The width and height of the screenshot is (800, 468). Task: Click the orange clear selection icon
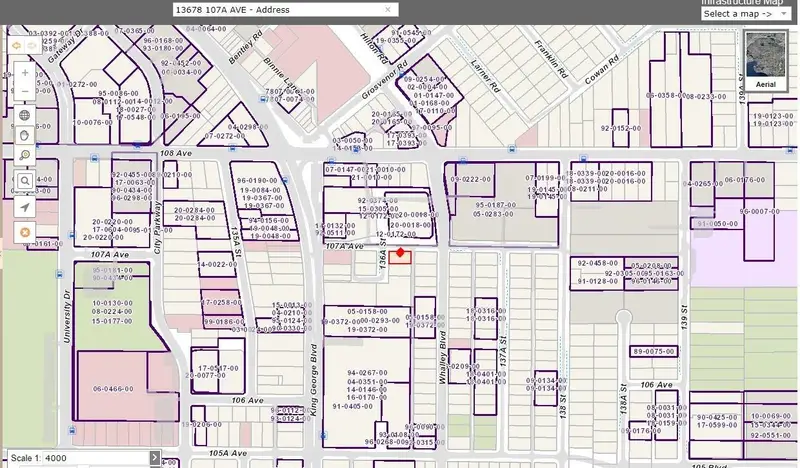tap(25, 231)
